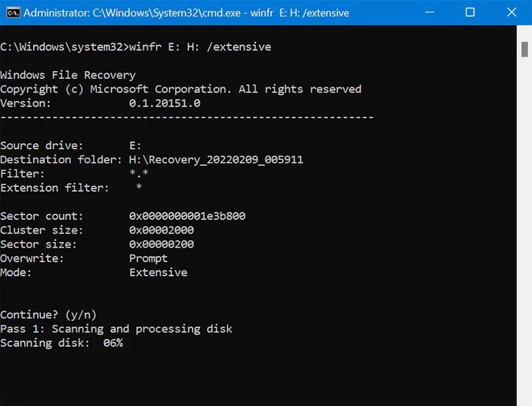
Task: Click the version number 0.1.20151.0
Action: 165,102
